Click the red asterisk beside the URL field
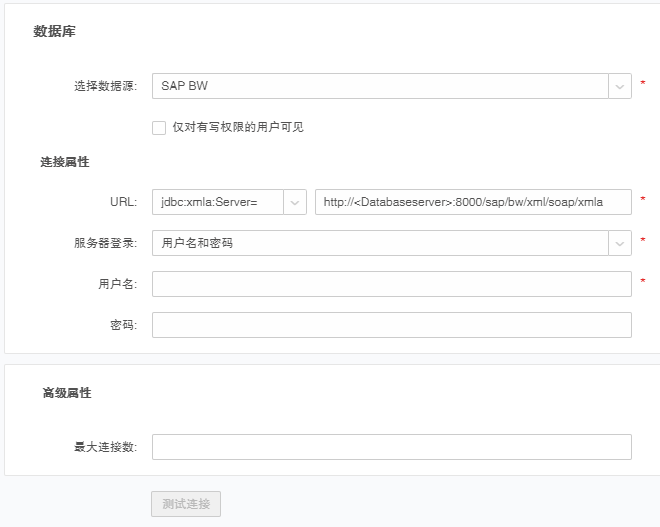Image resolution: width=660 pixels, height=527 pixels. pos(643,202)
